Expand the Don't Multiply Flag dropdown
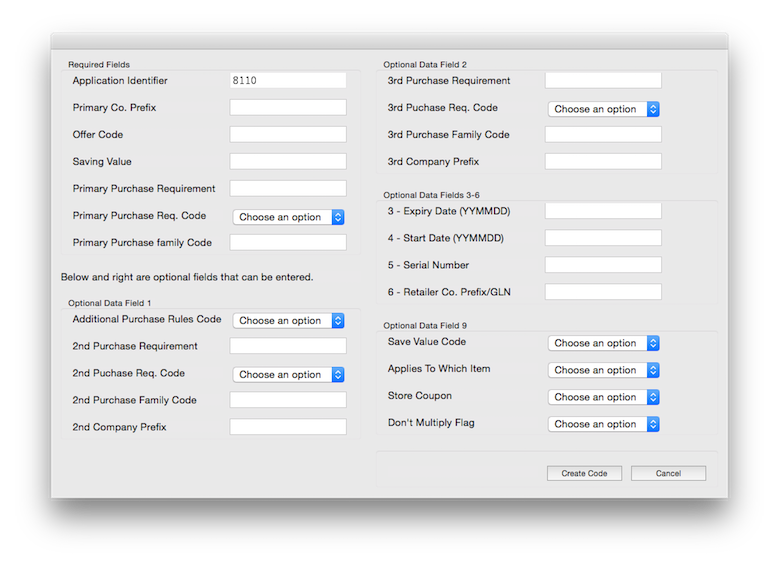Screen dimensions: 779x567 [x=603, y=424]
